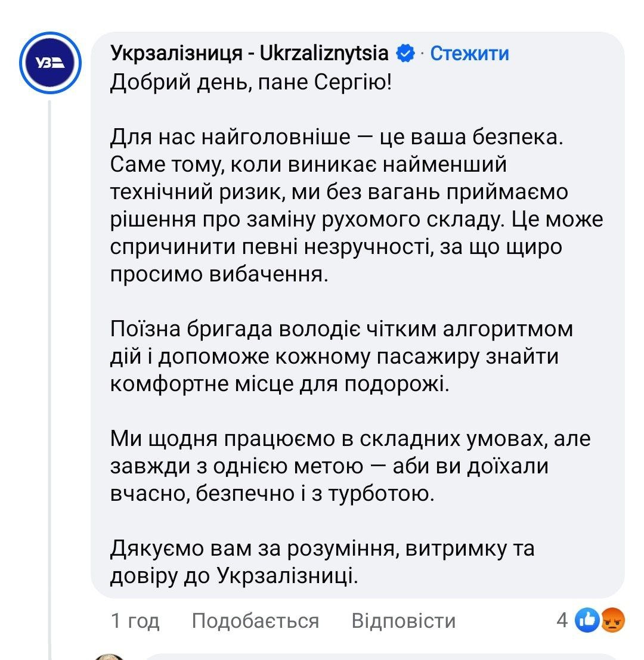The image size is (644, 660).
Task: Open the 1 год comment timestamp
Action: coord(135,621)
